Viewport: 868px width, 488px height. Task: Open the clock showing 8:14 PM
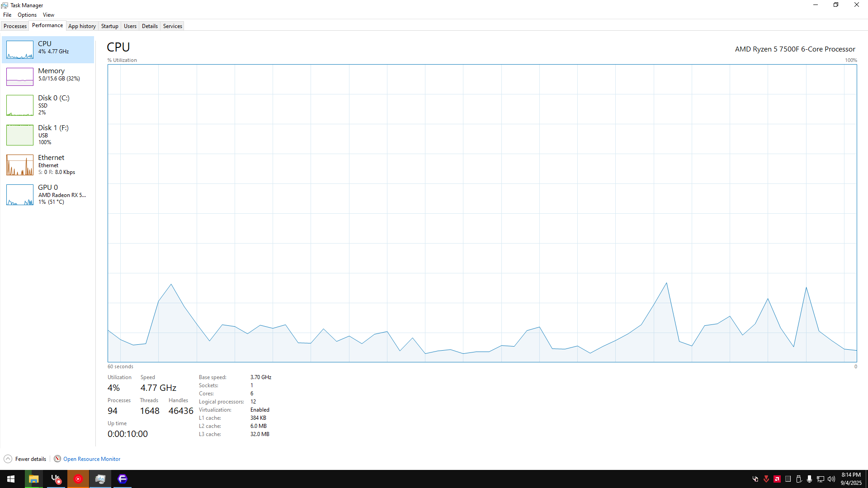(851, 479)
